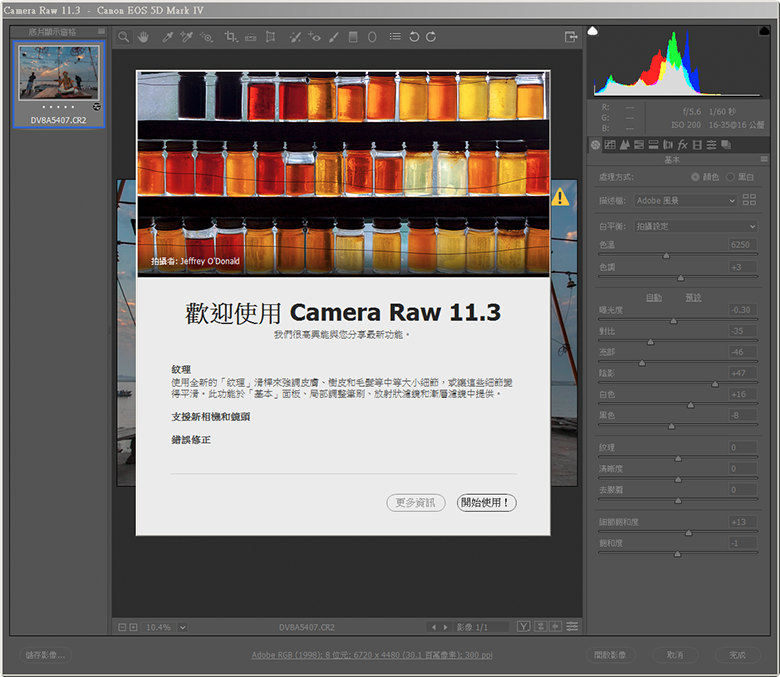Select the 黑白 (Black & White) treatment radio button
780x677 pixels.
pyautogui.click(x=730, y=177)
